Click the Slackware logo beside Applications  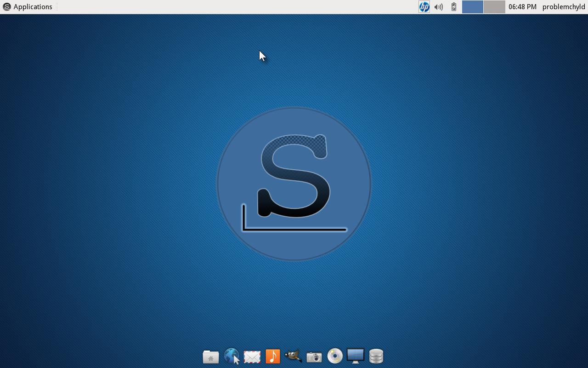[x=7, y=7]
